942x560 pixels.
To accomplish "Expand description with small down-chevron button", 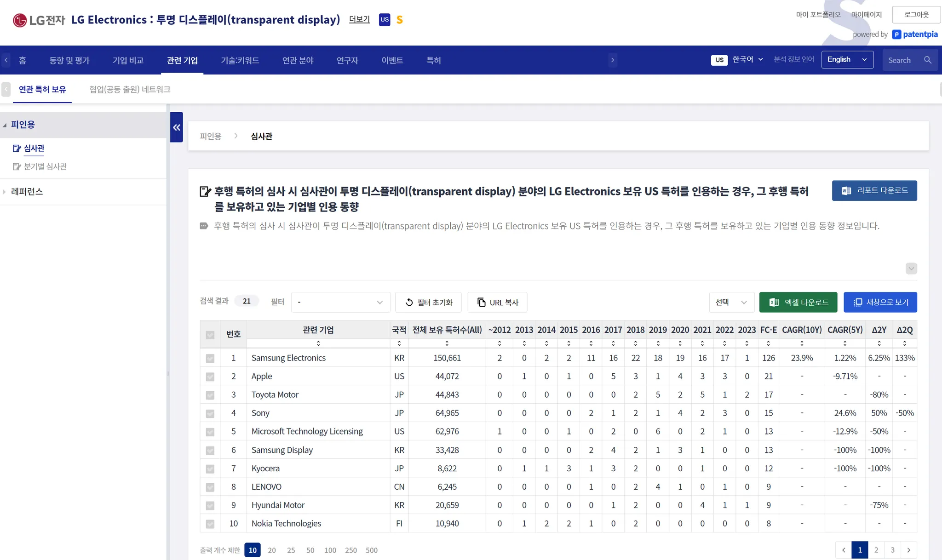I will 911,269.
